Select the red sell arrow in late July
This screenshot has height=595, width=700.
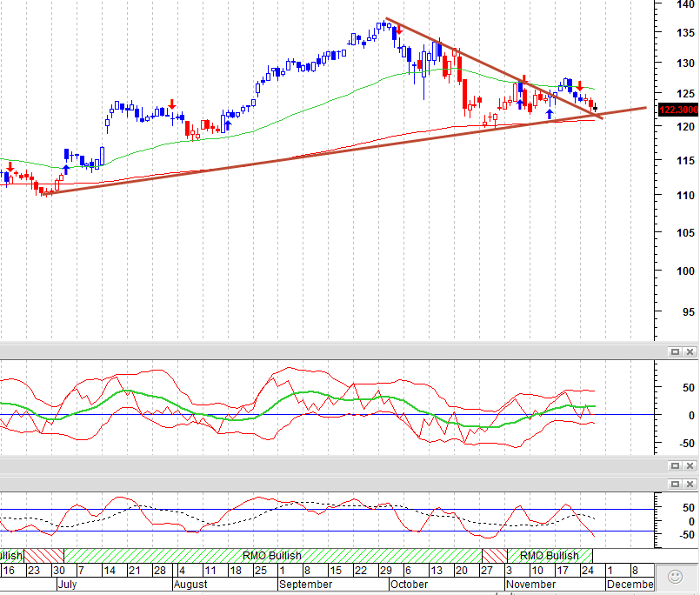pyautogui.click(x=172, y=104)
